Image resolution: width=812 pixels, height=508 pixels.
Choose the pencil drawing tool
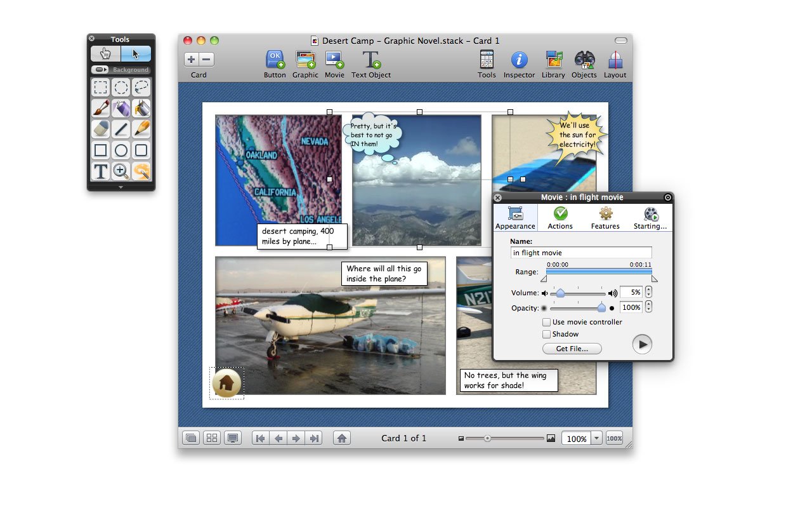(x=141, y=129)
